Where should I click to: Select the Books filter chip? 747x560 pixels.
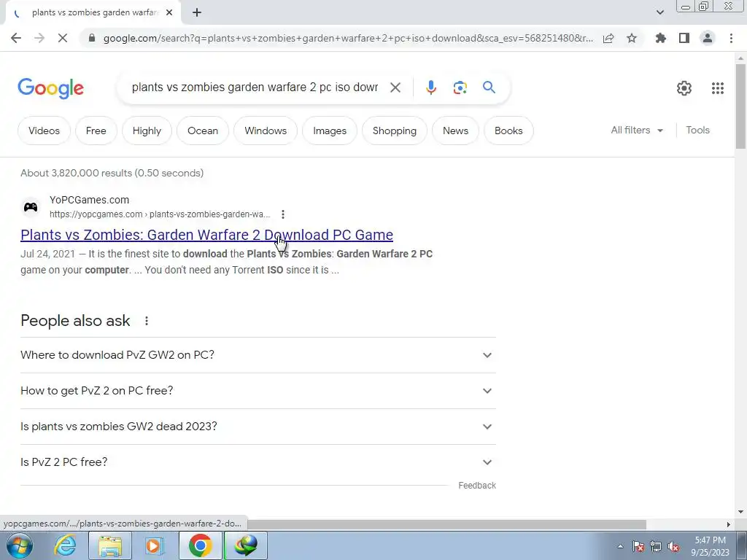tap(508, 131)
